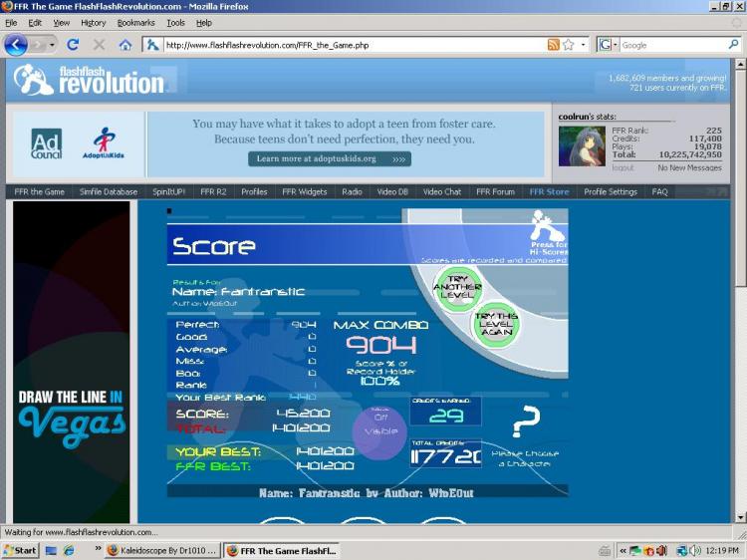Open the View menu
Viewport: 747px width, 560px height.
coord(61,22)
